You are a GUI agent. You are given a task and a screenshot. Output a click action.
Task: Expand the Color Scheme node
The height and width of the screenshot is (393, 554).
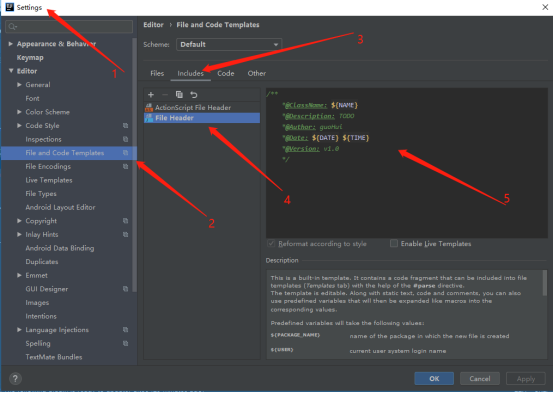(x=19, y=112)
